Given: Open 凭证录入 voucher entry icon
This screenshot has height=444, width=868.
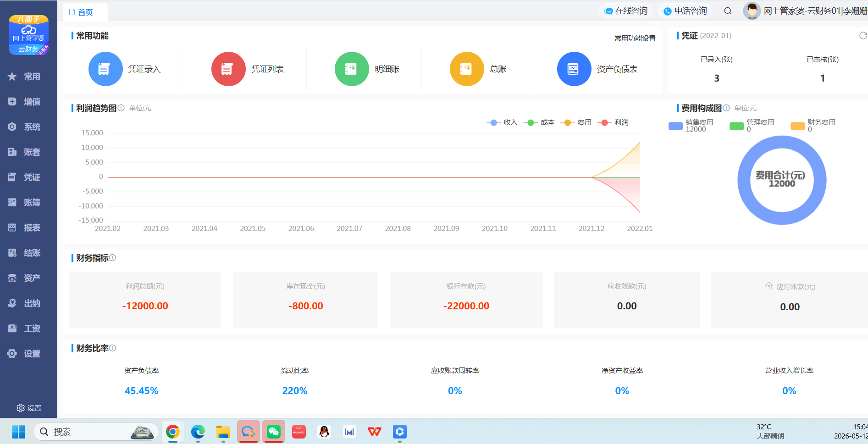Looking at the screenshot, I should pos(105,69).
